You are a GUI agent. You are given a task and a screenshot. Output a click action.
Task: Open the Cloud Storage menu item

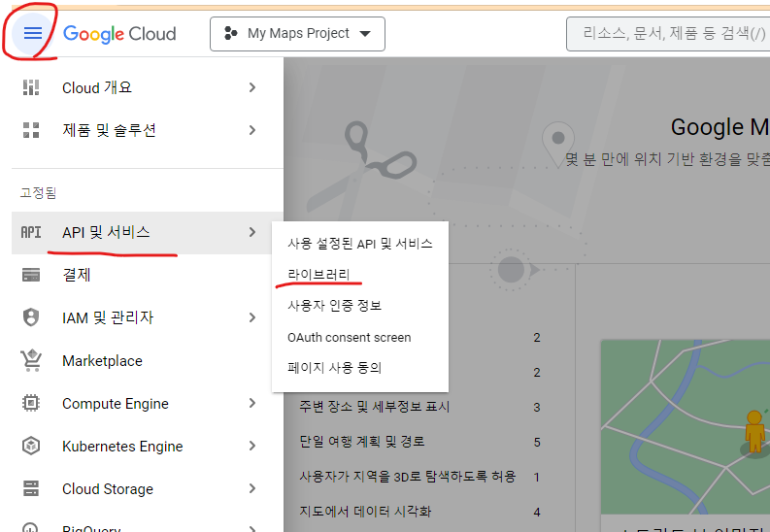(x=147, y=489)
